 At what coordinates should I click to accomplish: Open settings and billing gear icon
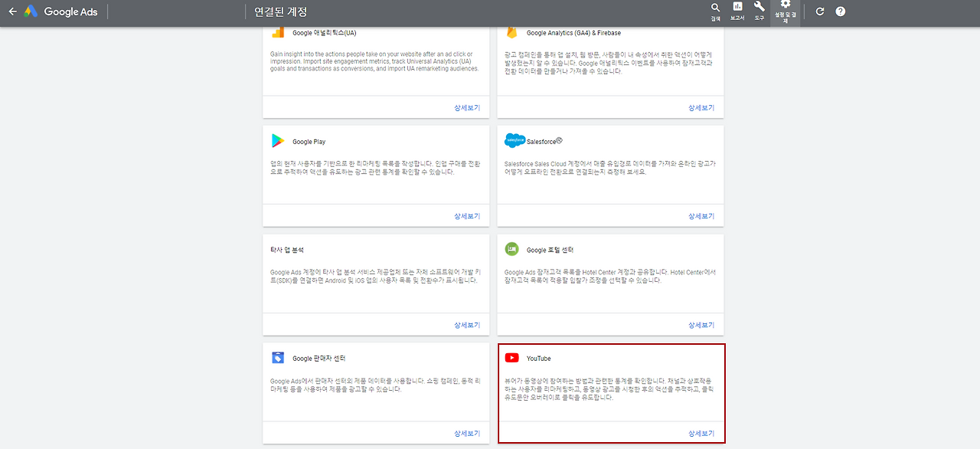(786, 11)
